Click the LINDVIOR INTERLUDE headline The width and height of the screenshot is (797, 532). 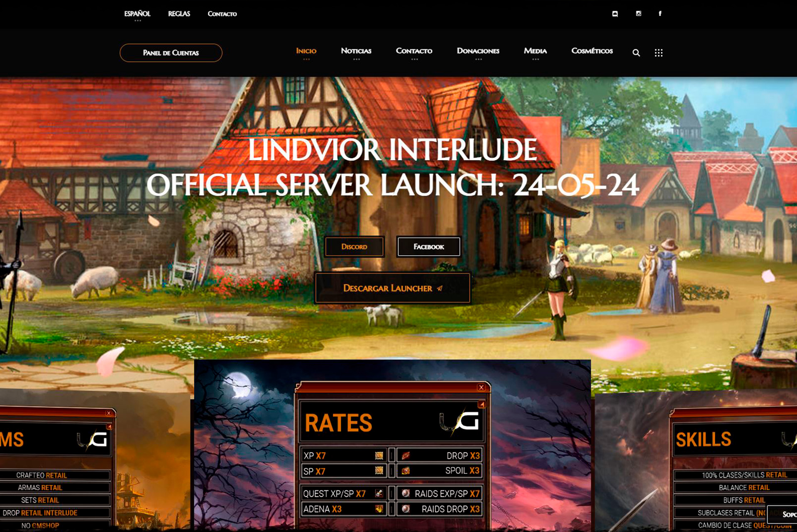392,150
